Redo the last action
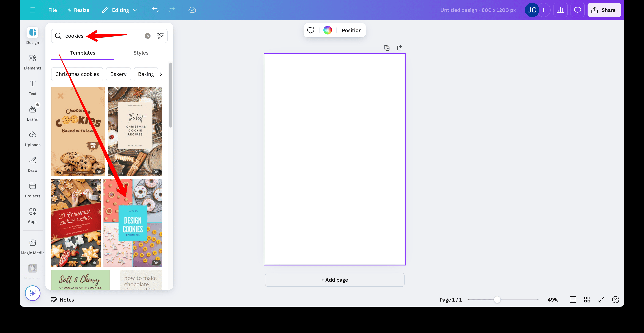The height and width of the screenshot is (333, 644). (172, 10)
